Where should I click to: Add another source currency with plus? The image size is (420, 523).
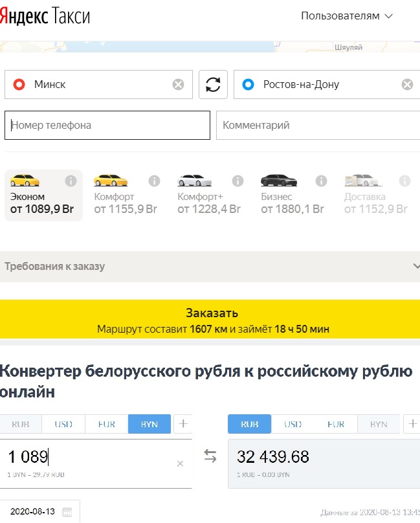click(x=183, y=423)
